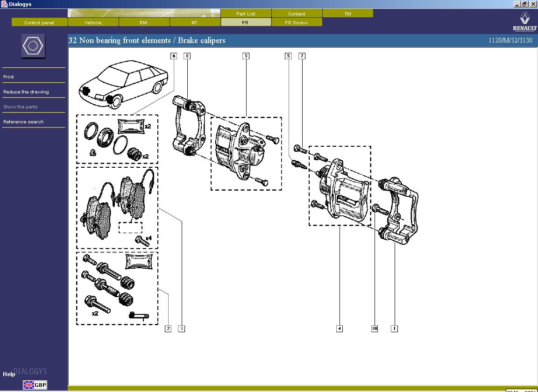
Task: Select part number 10 callout box
Action: point(375,328)
